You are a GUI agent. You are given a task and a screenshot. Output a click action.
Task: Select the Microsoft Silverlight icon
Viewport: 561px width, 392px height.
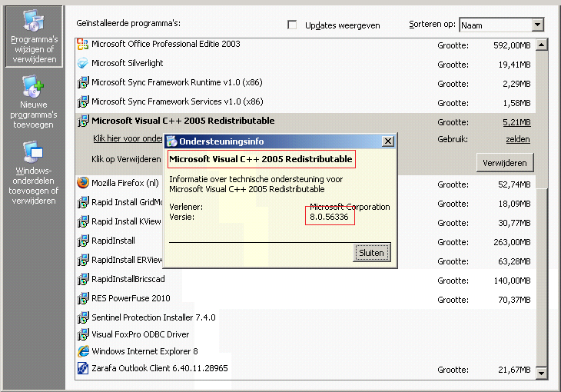pos(83,64)
